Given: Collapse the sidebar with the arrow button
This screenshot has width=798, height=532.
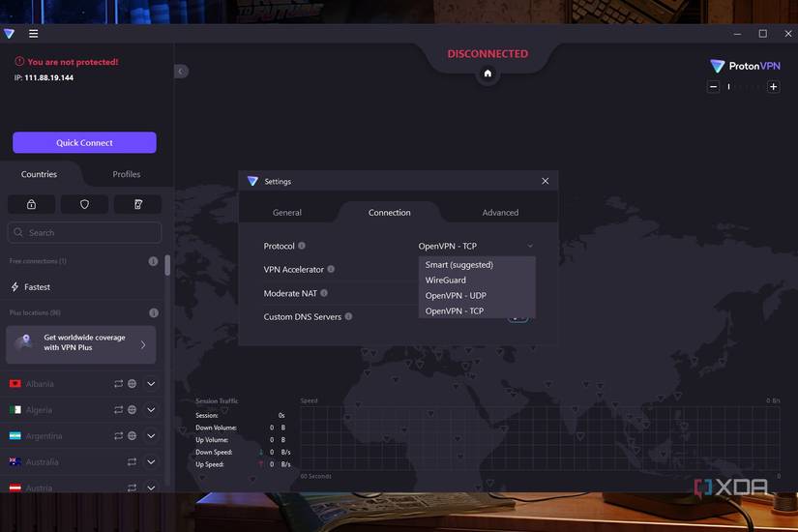Looking at the screenshot, I should click(x=181, y=72).
